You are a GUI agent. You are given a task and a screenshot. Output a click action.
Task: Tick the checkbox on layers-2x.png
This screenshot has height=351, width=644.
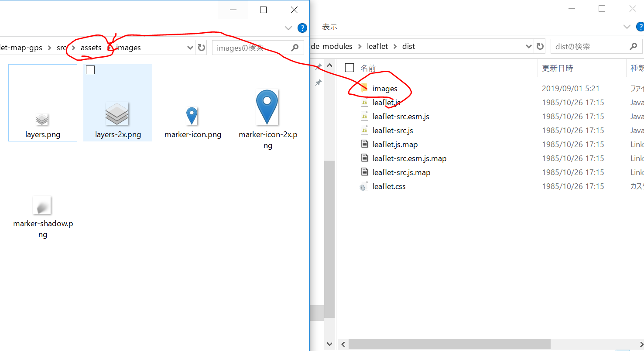click(90, 70)
